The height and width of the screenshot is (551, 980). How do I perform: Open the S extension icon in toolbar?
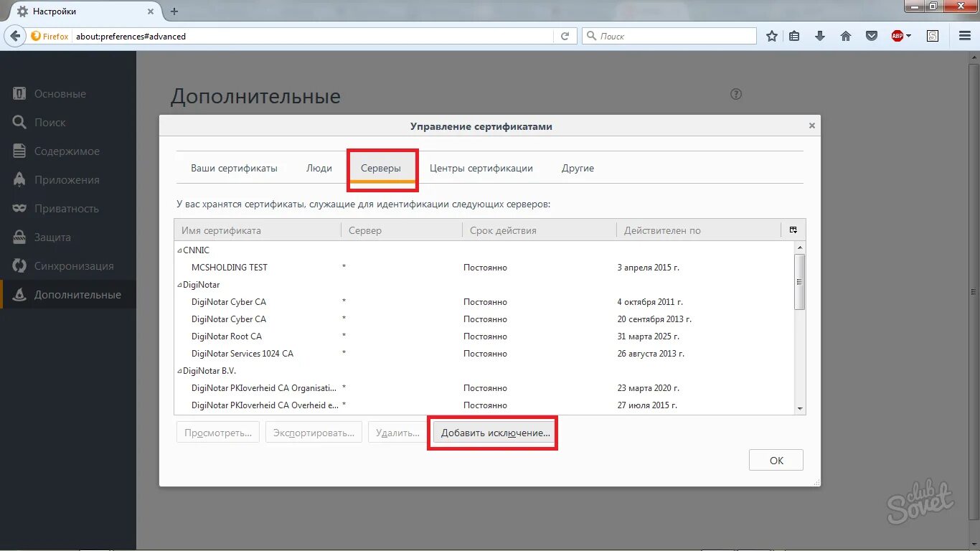tap(933, 36)
